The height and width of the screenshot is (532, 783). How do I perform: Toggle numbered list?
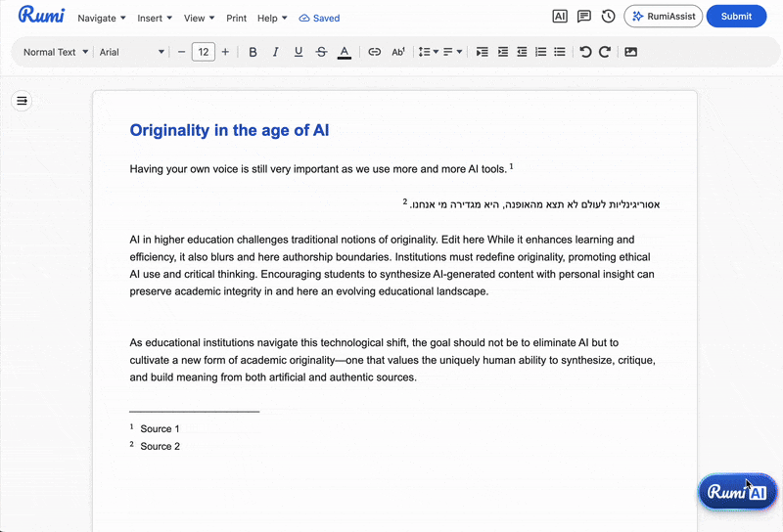pyautogui.click(x=541, y=52)
